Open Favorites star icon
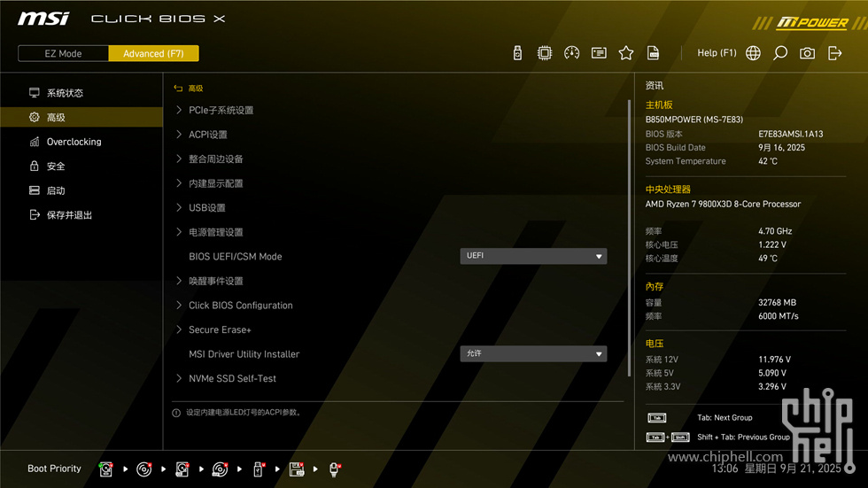This screenshot has width=868, height=488. pyautogui.click(x=625, y=53)
